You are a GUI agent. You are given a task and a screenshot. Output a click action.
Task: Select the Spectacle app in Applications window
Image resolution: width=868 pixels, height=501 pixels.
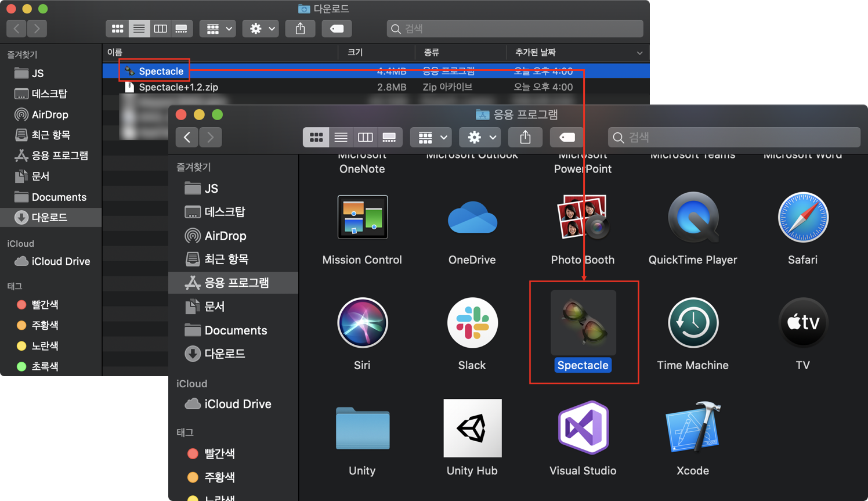point(583,323)
